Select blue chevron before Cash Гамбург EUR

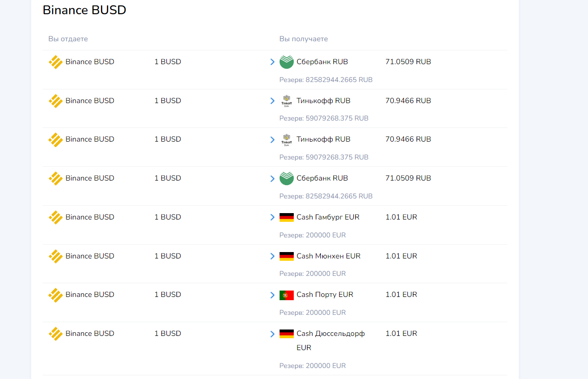click(273, 217)
